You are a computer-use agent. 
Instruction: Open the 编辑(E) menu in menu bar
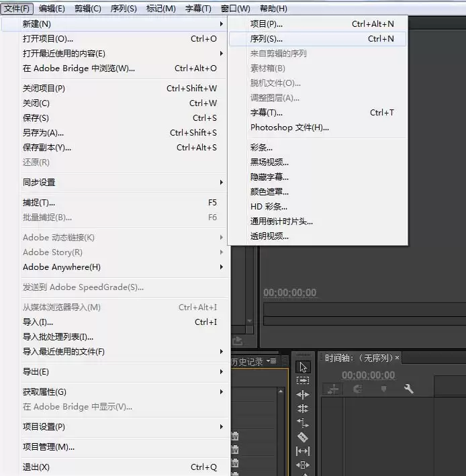click(52, 9)
